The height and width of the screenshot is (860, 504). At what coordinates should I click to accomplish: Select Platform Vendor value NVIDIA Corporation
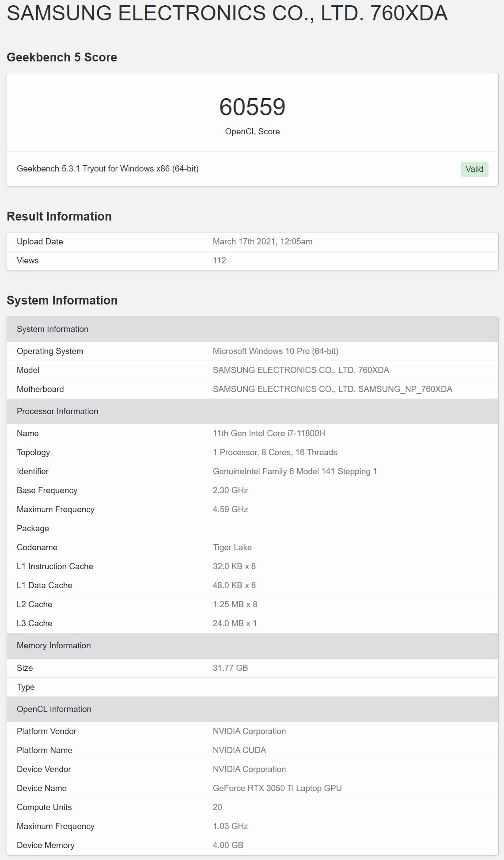tap(249, 731)
